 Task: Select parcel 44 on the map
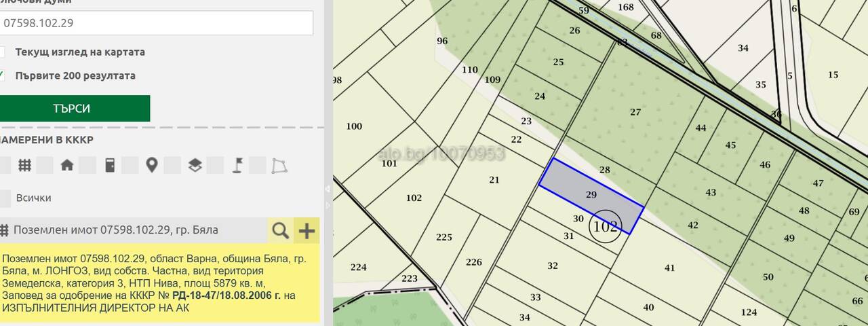tap(701, 128)
